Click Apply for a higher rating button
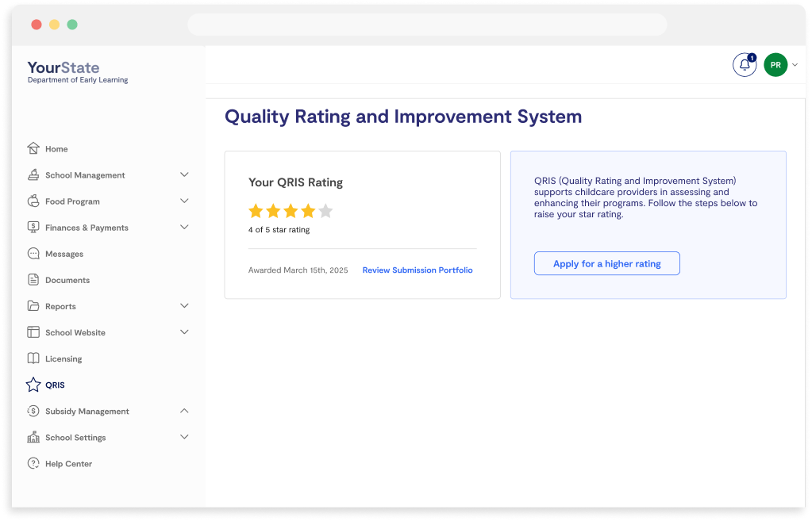812x521 pixels. coord(607,263)
